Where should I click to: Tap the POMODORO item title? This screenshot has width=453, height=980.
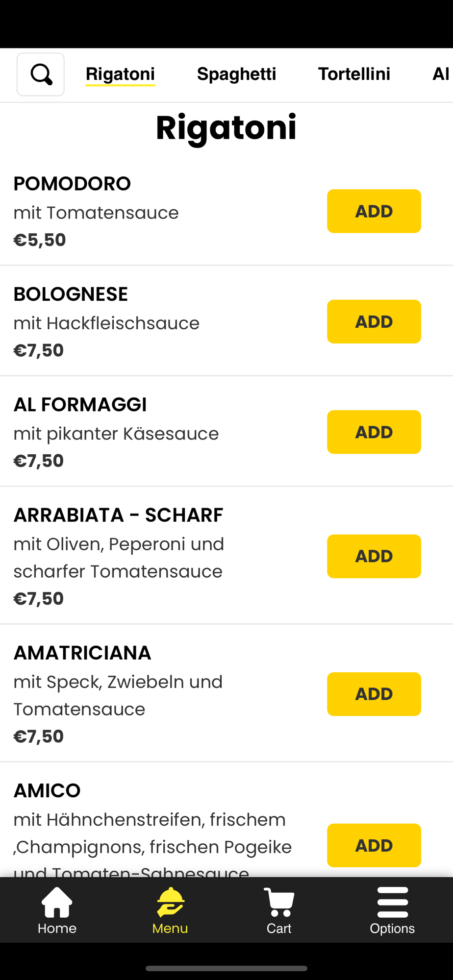tap(72, 184)
